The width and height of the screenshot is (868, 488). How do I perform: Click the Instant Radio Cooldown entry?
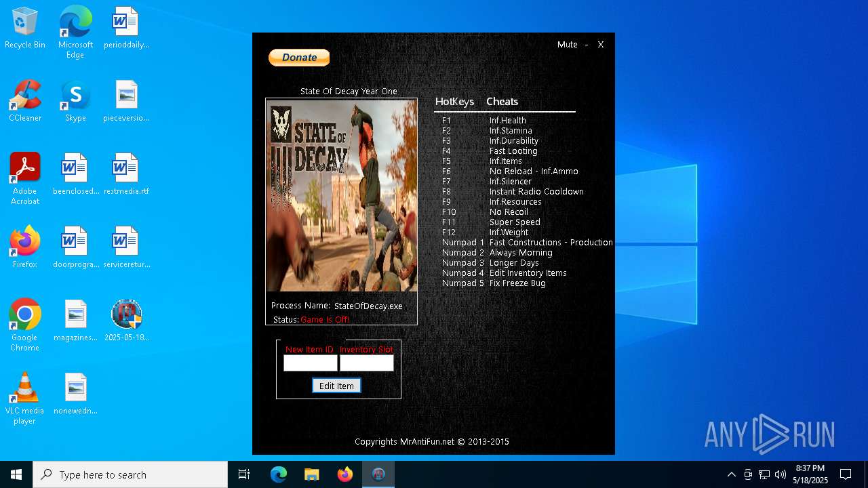536,192
